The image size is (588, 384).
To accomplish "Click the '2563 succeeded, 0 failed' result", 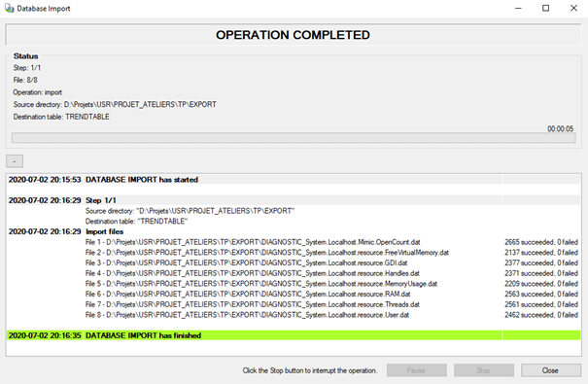I will 541,294.
